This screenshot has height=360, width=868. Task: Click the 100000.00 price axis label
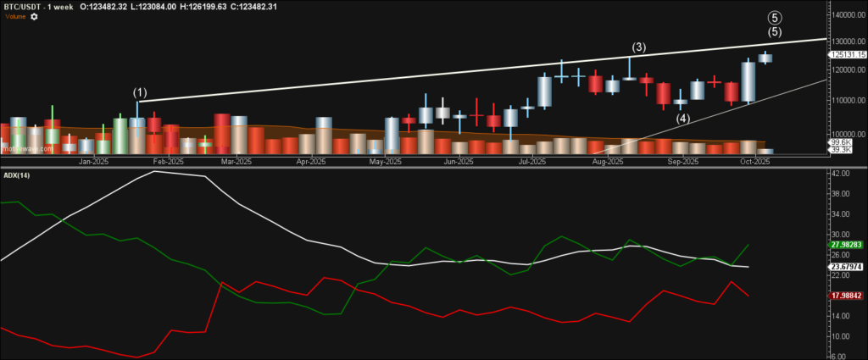click(x=850, y=135)
